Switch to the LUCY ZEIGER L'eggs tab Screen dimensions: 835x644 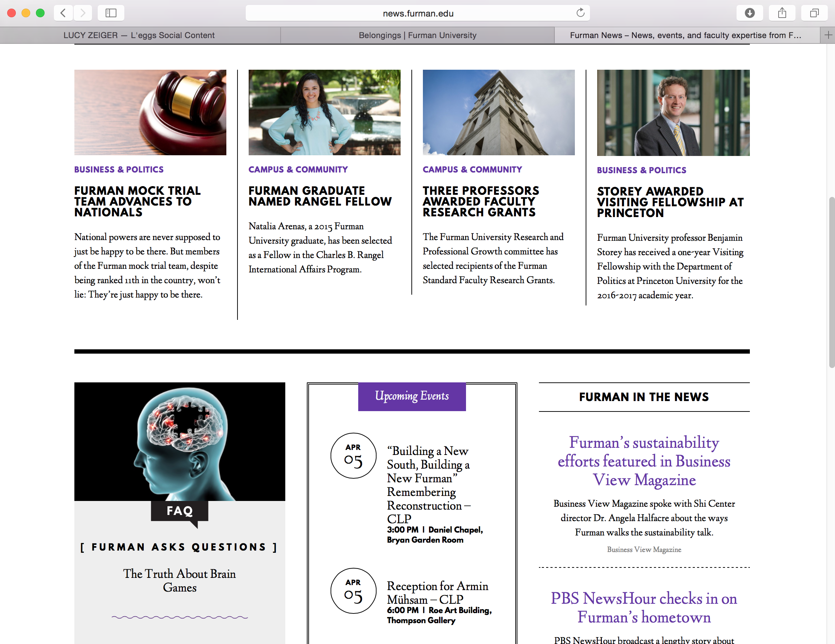(139, 35)
